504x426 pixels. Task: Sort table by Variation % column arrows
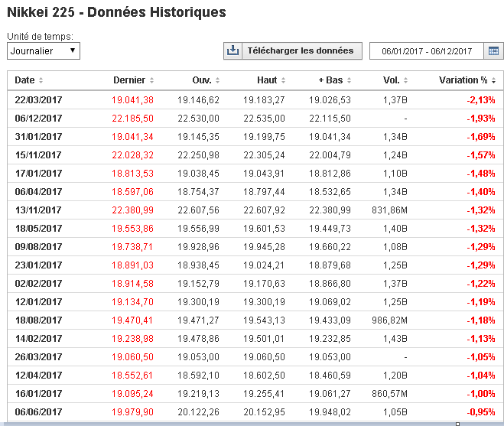point(494,80)
